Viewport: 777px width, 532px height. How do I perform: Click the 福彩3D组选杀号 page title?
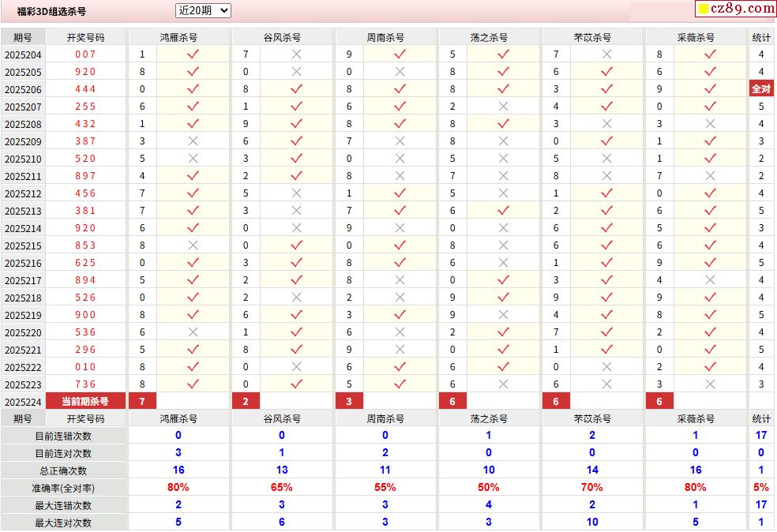coord(51,11)
